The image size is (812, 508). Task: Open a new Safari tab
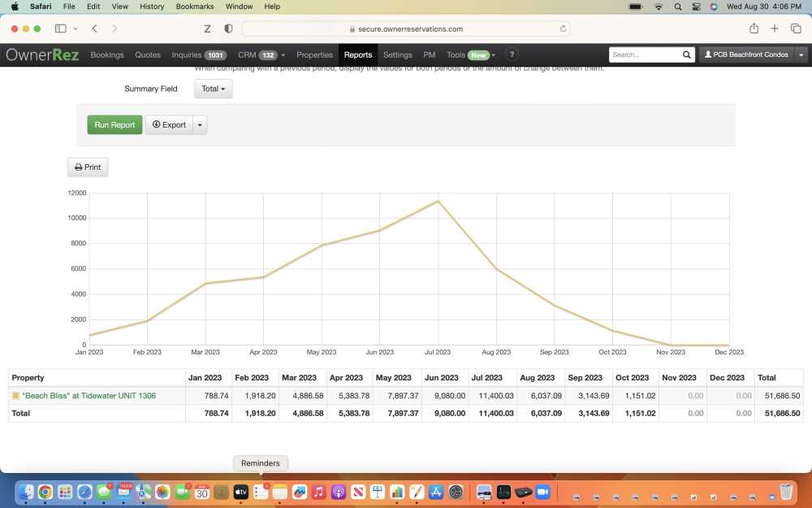[x=775, y=28]
